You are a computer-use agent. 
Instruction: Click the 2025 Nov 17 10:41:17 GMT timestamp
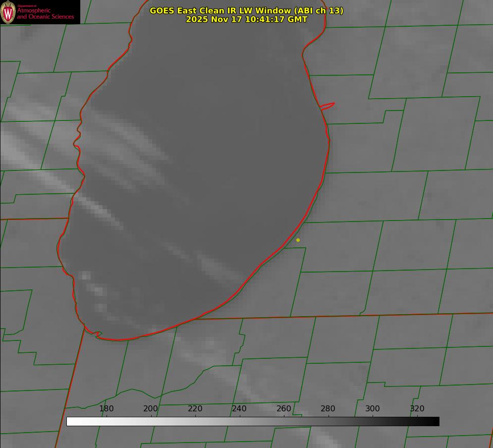click(x=247, y=19)
